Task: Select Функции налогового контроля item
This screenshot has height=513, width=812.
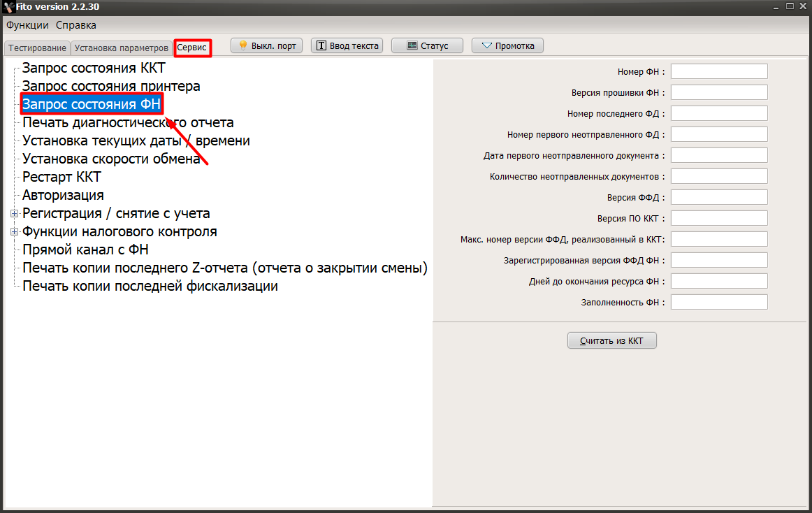Action: point(119,231)
